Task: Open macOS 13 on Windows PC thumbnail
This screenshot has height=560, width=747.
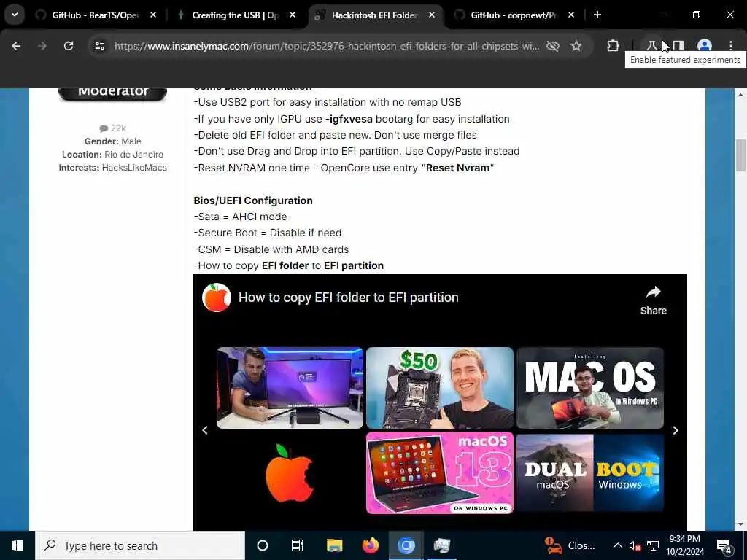Action: point(440,472)
